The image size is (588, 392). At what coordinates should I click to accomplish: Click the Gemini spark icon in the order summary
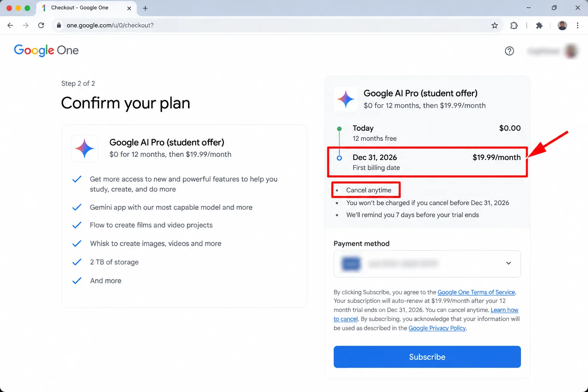346,99
